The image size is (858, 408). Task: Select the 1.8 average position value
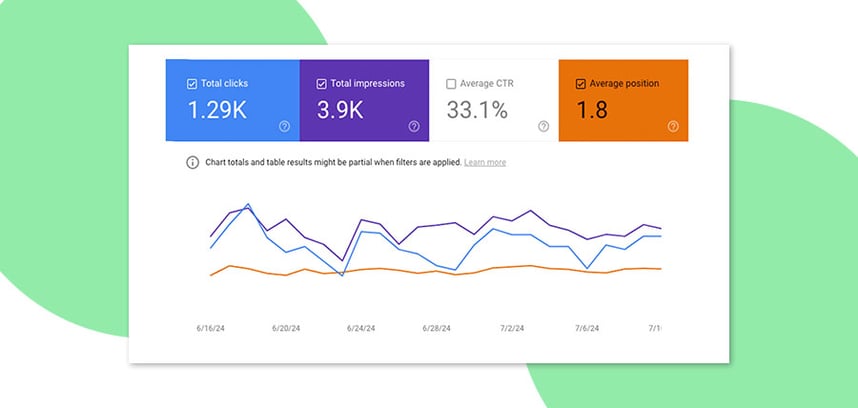[592, 110]
